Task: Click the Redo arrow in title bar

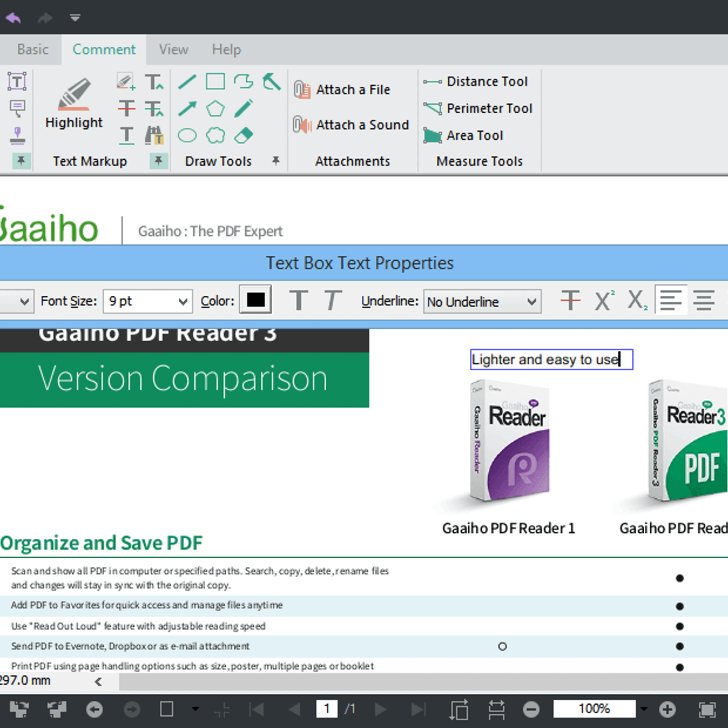Action: (45, 18)
